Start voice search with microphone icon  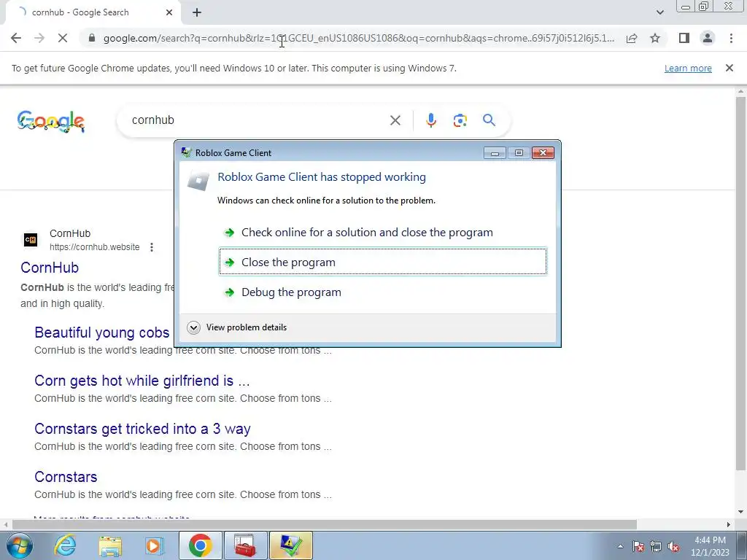430,120
